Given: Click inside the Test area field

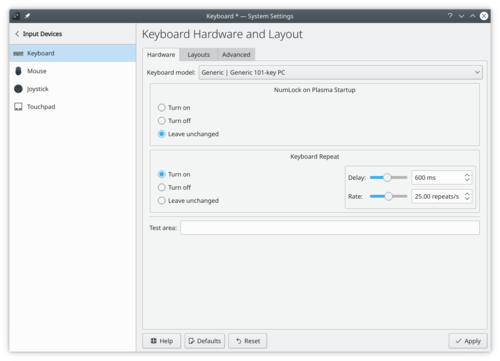Looking at the screenshot, I should (x=330, y=228).
